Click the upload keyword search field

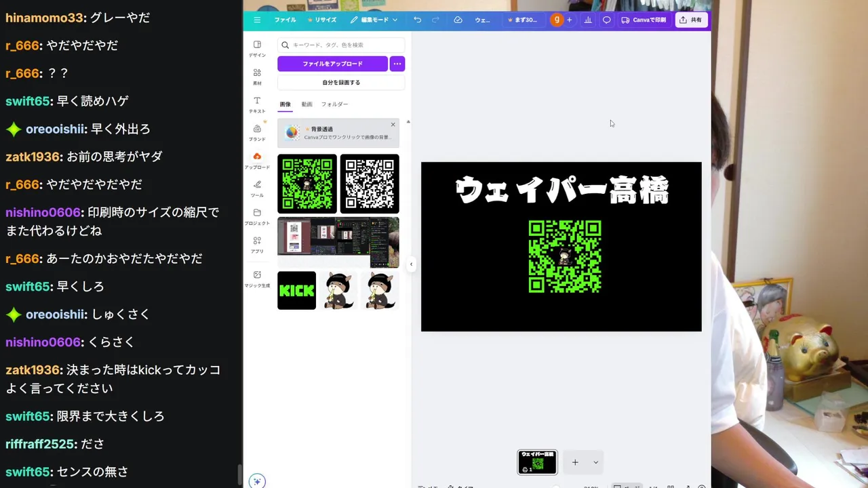tap(341, 45)
